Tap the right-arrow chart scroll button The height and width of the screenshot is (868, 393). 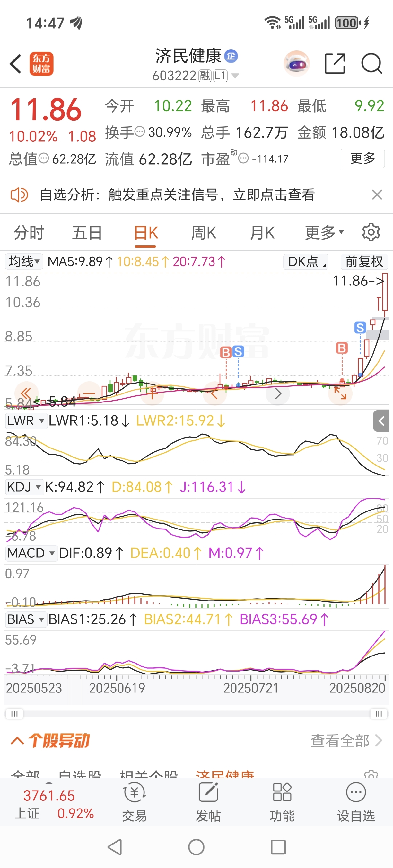(278, 393)
